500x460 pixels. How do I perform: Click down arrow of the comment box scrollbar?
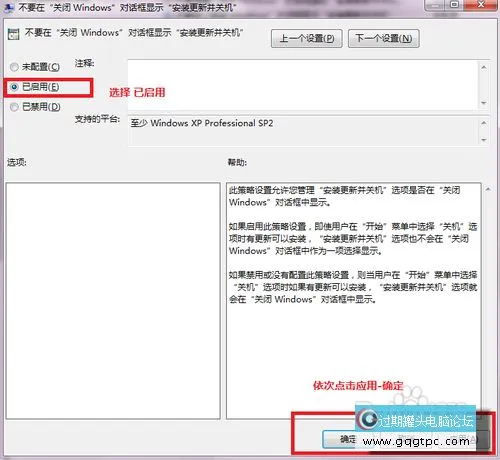click(484, 103)
